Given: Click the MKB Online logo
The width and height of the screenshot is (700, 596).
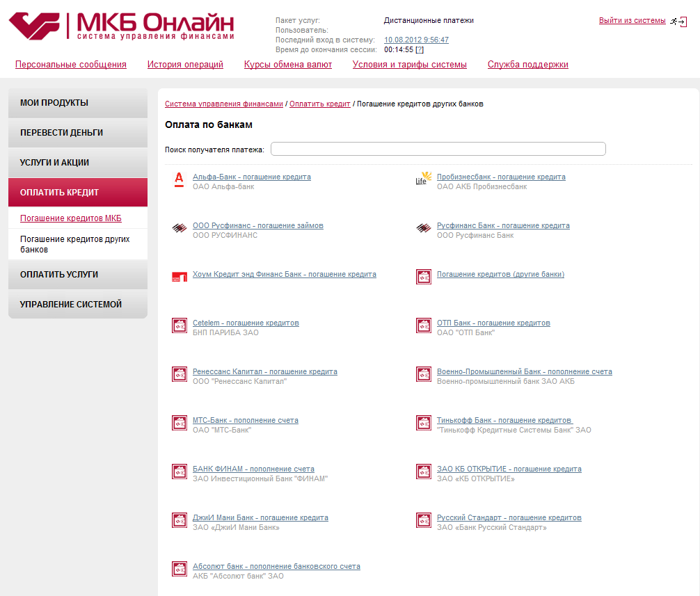Looking at the screenshot, I should [122, 26].
